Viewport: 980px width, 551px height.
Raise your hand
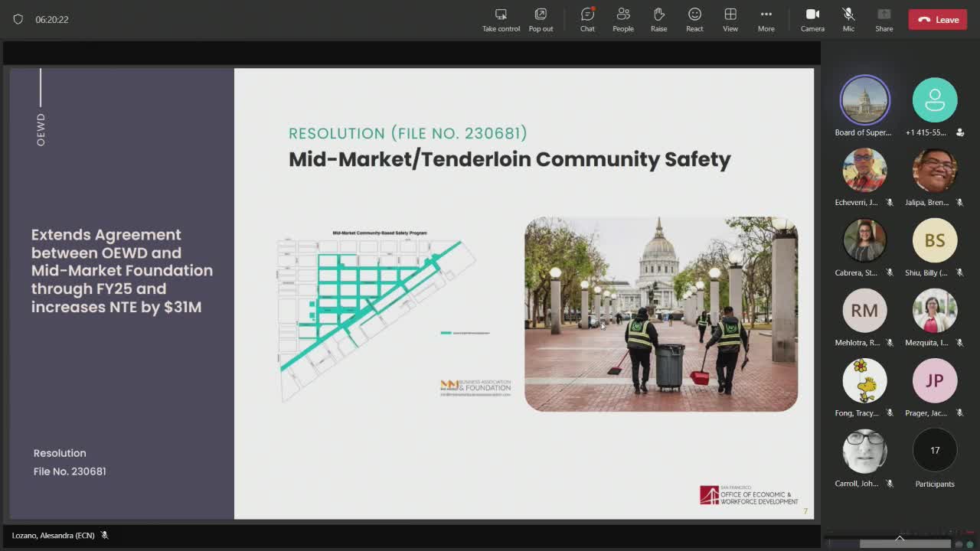[658, 18]
